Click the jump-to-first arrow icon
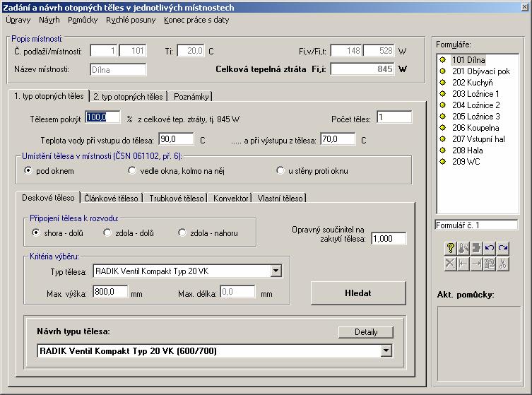Screen dimensions: 532x395 (x=463, y=264)
